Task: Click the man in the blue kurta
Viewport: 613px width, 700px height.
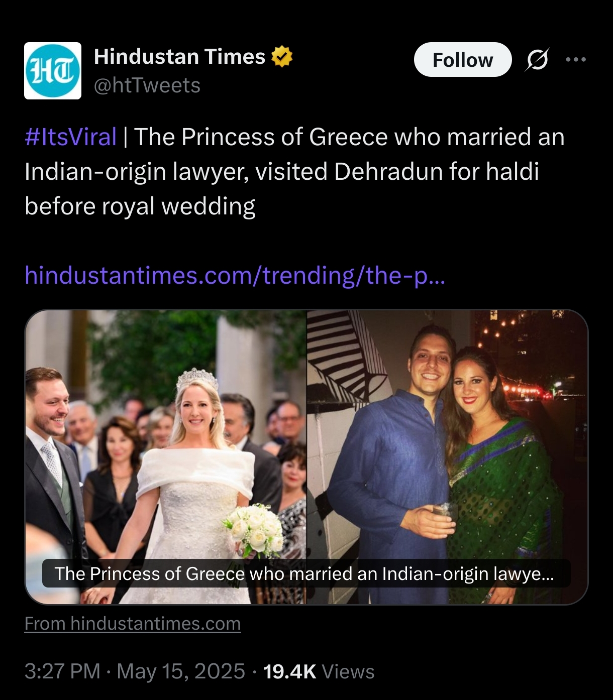Action: point(392,462)
